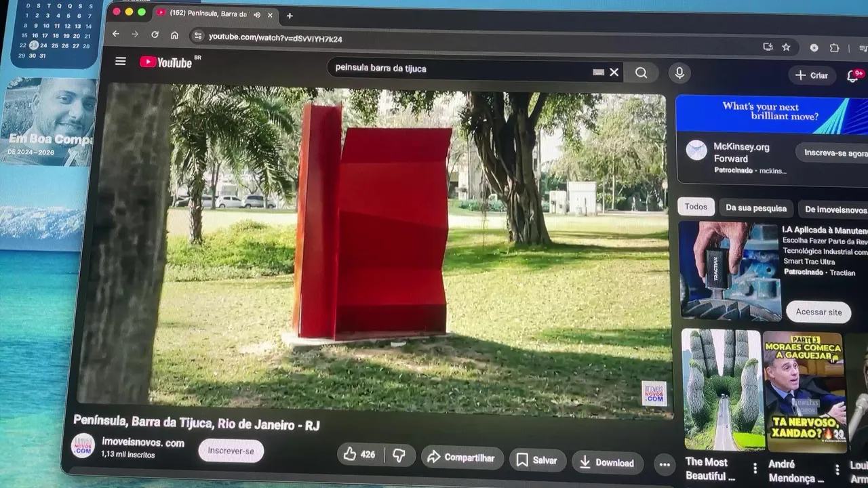Open The Most Beautiful short thumbnail
The width and height of the screenshot is (868, 488).
(x=722, y=390)
